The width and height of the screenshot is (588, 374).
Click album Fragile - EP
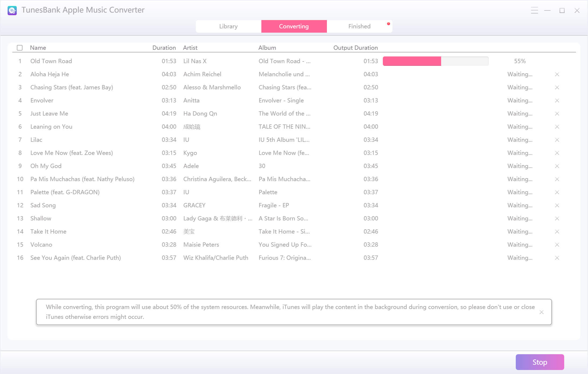coord(274,205)
